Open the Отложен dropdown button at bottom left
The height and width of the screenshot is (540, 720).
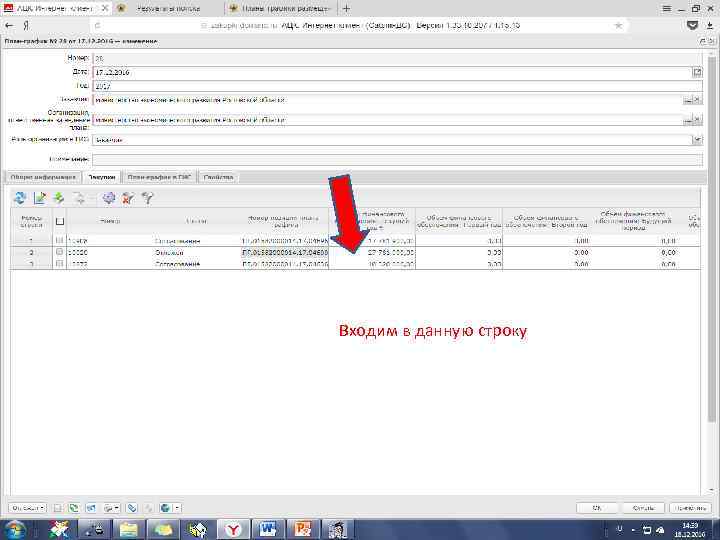pyautogui.click(x=28, y=508)
